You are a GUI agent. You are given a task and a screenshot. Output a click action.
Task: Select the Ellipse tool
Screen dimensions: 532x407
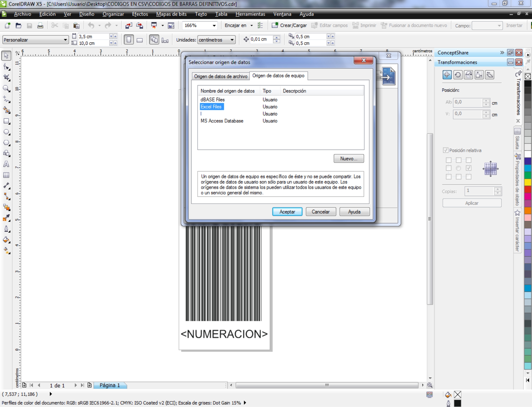coord(6,132)
